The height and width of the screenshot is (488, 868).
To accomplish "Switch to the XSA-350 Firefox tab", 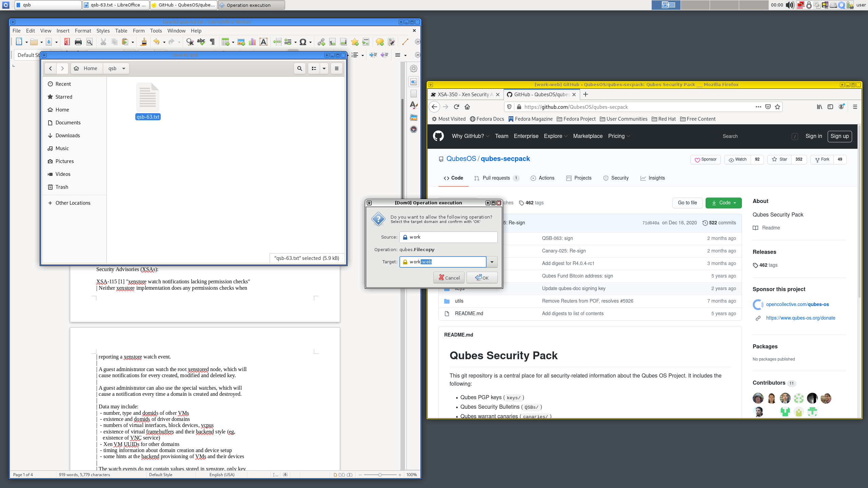I will click(465, 95).
